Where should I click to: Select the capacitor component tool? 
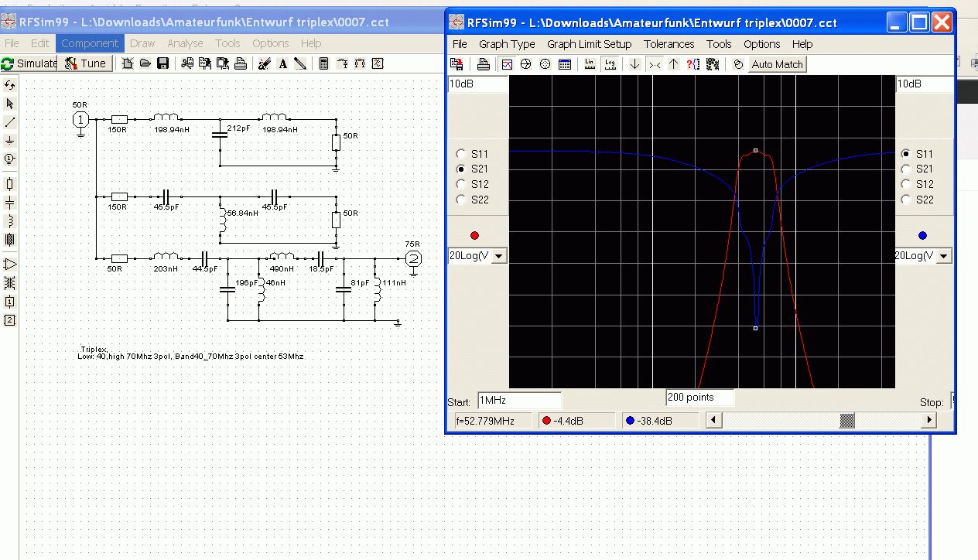(x=10, y=203)
